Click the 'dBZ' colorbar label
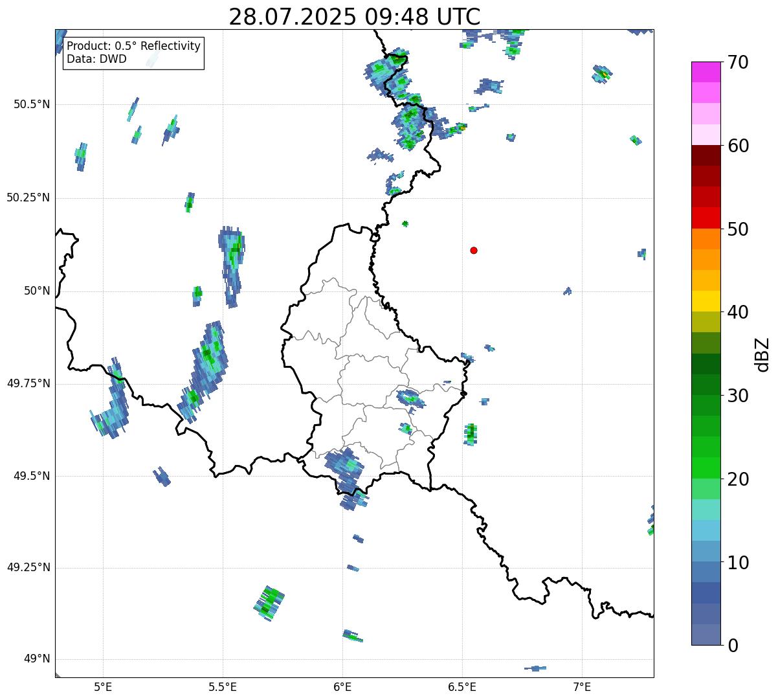The image size is (778, 700). click(x=762, y=354)
